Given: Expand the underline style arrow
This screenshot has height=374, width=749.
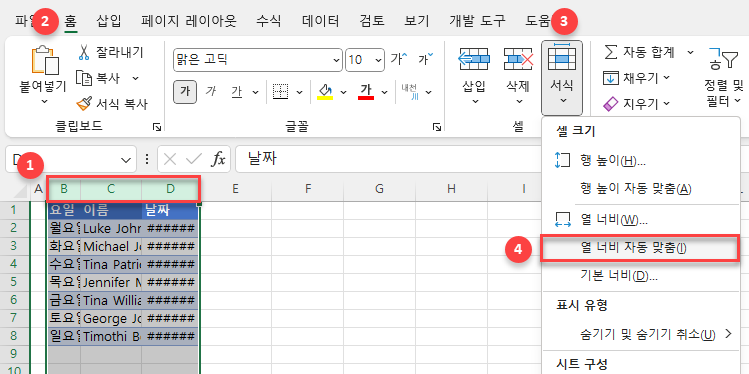Looking at the screenshot, I should coord(256,92).
